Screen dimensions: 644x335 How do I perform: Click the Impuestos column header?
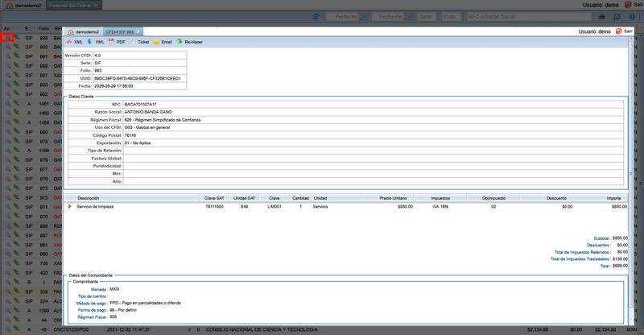tap(440, 198)
